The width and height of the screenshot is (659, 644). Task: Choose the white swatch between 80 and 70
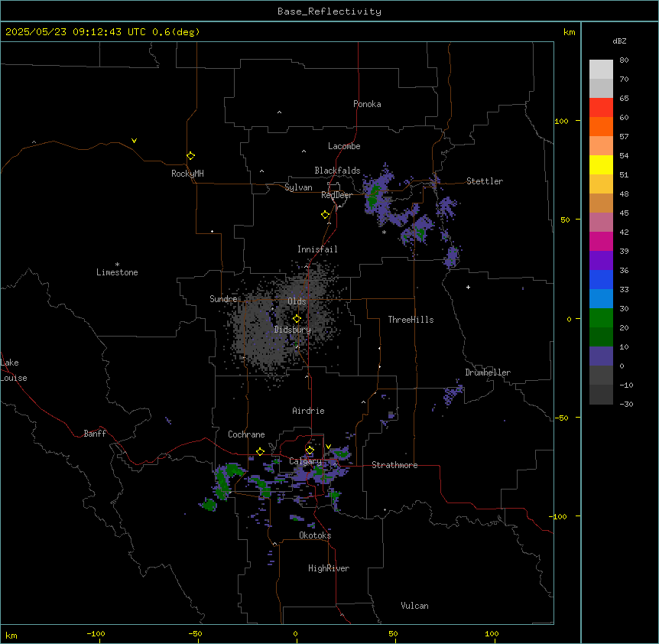[x=601, y=70]
